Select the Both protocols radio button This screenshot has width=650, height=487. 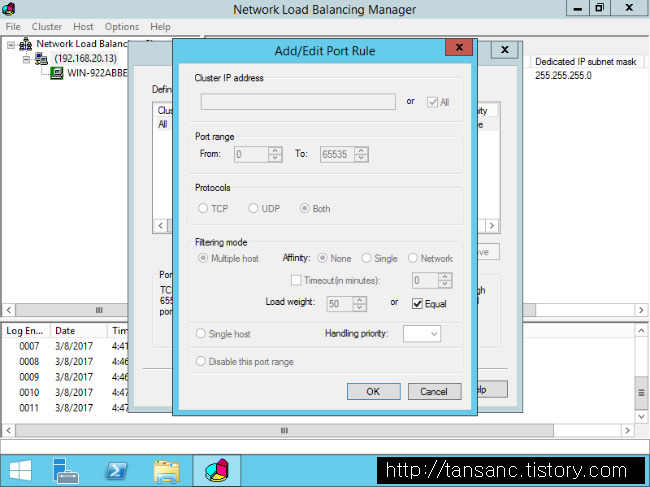pyautogui.click(x=305, y=208)
